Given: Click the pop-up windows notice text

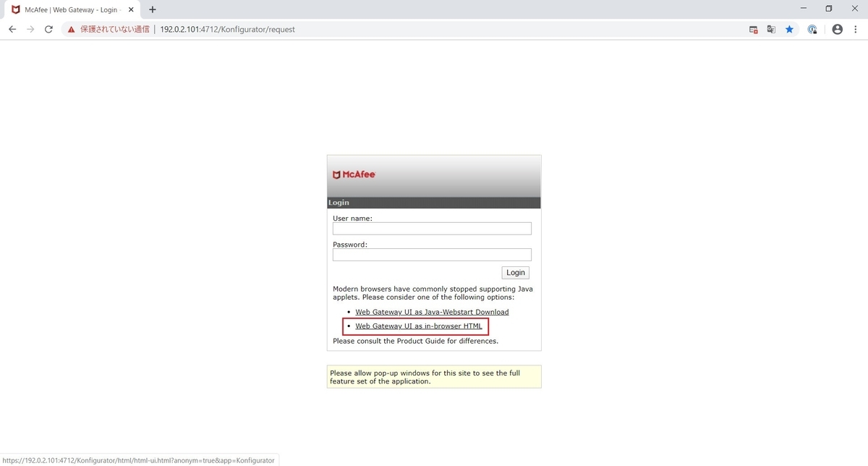Looking at the screenshot, I should click(x=425, y=377).
